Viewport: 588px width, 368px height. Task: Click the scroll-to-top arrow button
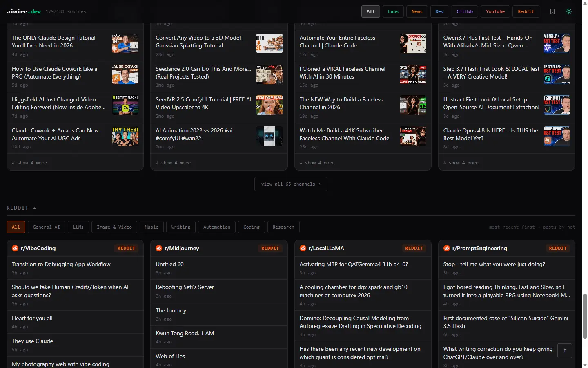pos(565,350)
